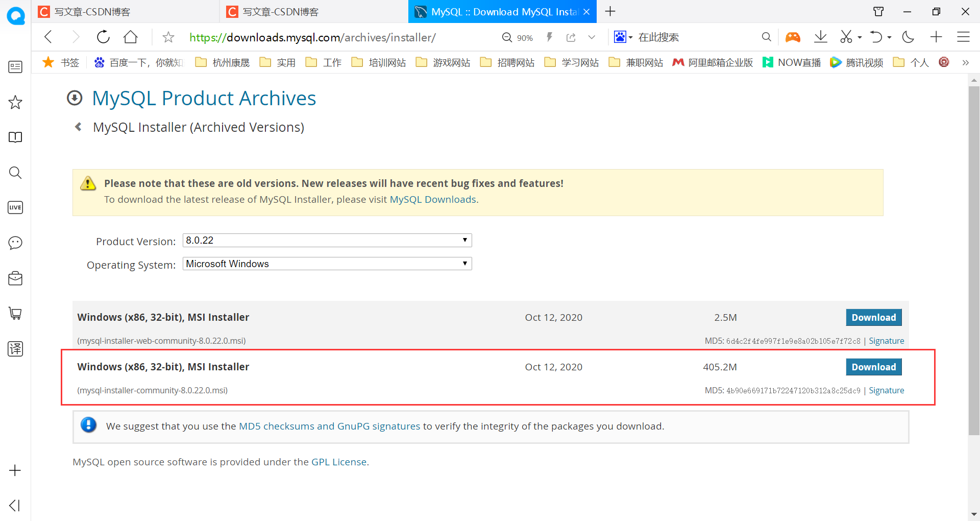Click the search magnifier in search box
Viewport: 980px width, 521px height.
766,37
